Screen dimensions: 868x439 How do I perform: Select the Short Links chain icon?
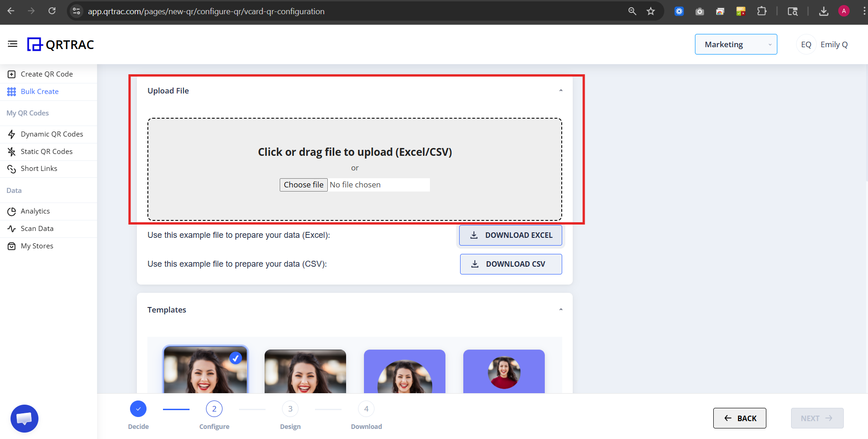pyautogui.click(x=11, y=169)
